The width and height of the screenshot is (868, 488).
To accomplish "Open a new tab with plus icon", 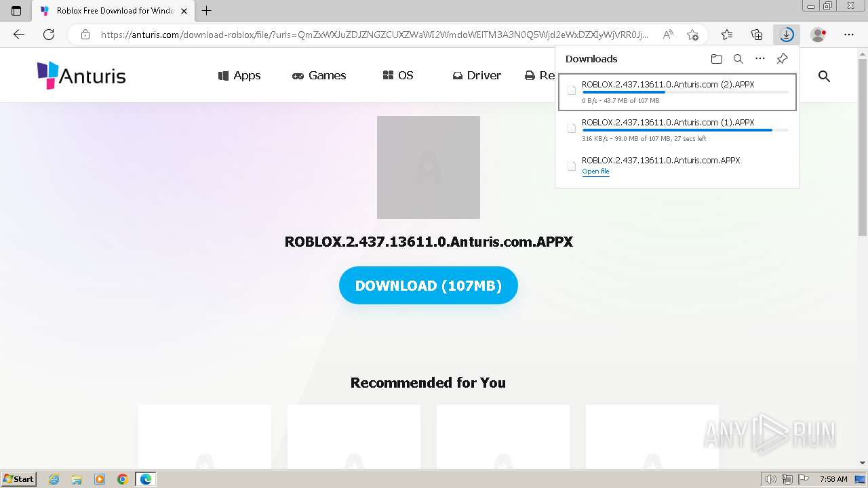I will [207, 11].
